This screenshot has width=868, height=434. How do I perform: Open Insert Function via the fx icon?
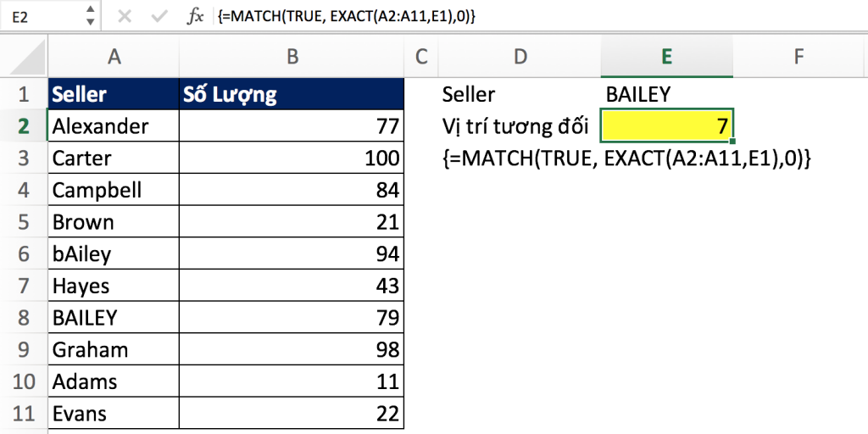(x=196, y=17)
